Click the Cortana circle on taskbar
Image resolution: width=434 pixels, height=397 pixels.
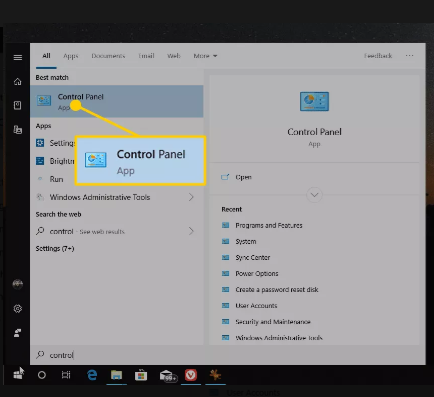pos(42,375)
